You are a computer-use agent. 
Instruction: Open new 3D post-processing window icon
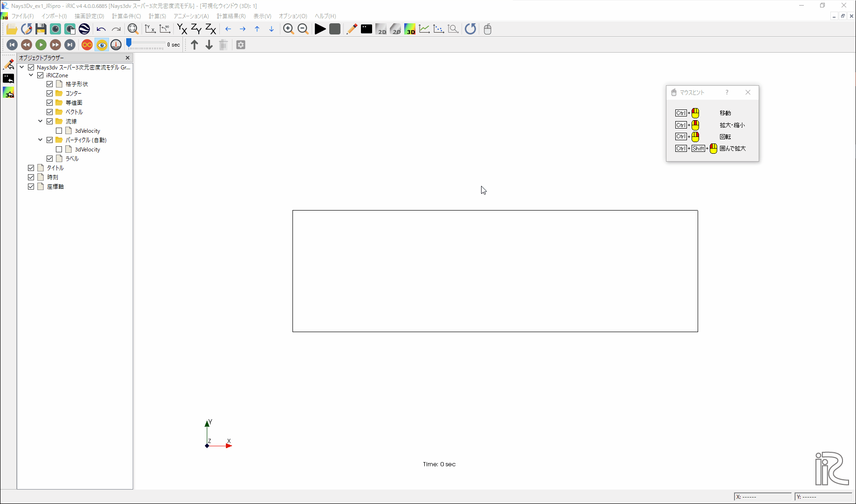[410, 29]
